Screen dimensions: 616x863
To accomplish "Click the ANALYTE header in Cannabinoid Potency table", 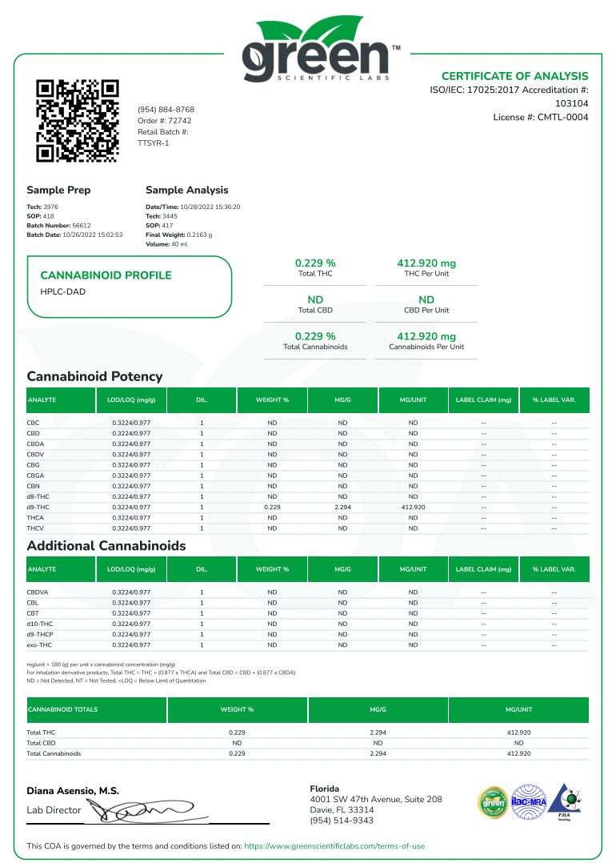I will pos(42,399).
